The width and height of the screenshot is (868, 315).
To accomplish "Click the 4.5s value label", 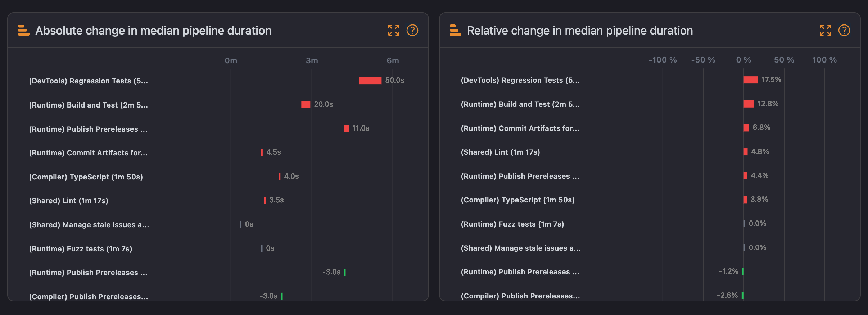I will click(x=273, y=152).
